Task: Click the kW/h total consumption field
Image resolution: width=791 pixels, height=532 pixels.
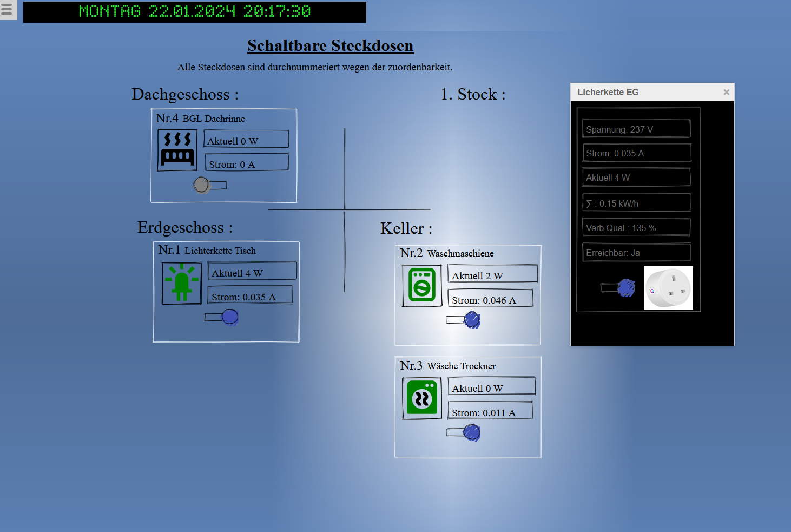Action: click(x=636, y=203)
